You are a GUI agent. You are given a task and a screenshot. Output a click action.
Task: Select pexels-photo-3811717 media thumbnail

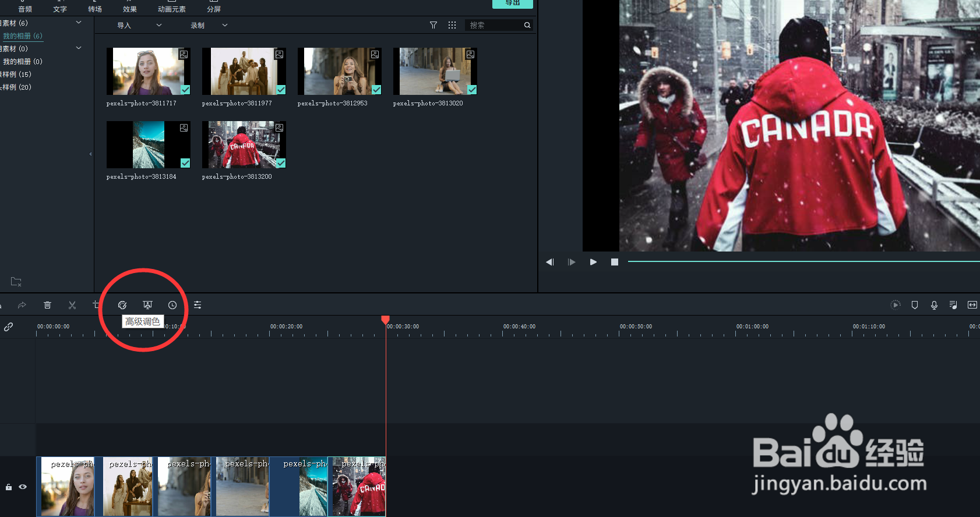tap(149, 71)
